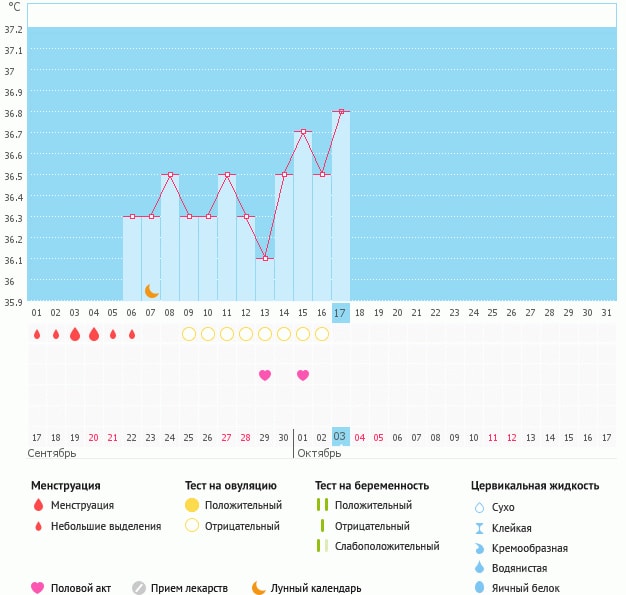Click the Слабоположительный pregnancy test legend swatch

(x=322, y=546)
